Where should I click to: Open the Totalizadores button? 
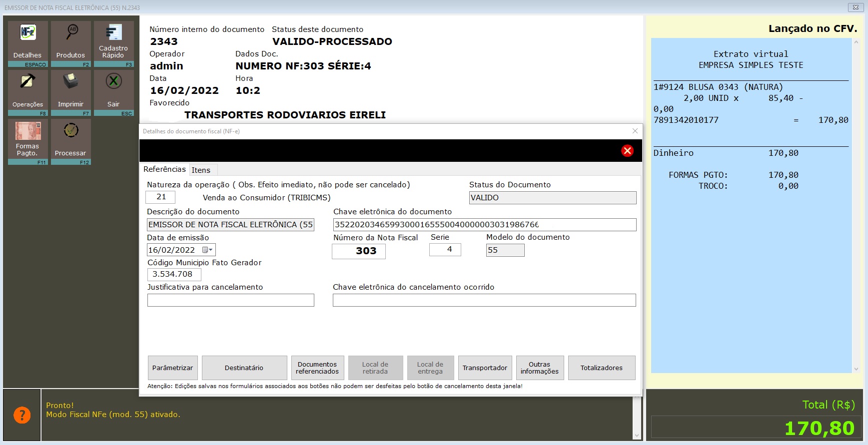(x=601, y=368)
